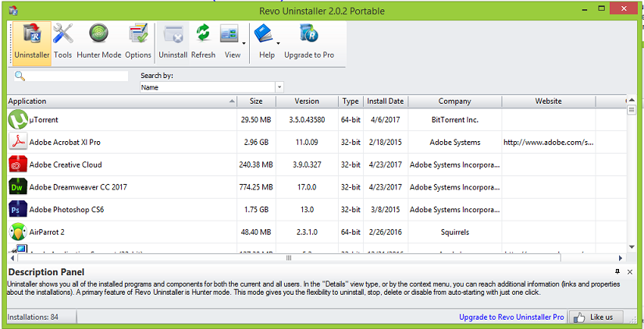Click the vertical scrollbar down arrow

pos(632,246)
